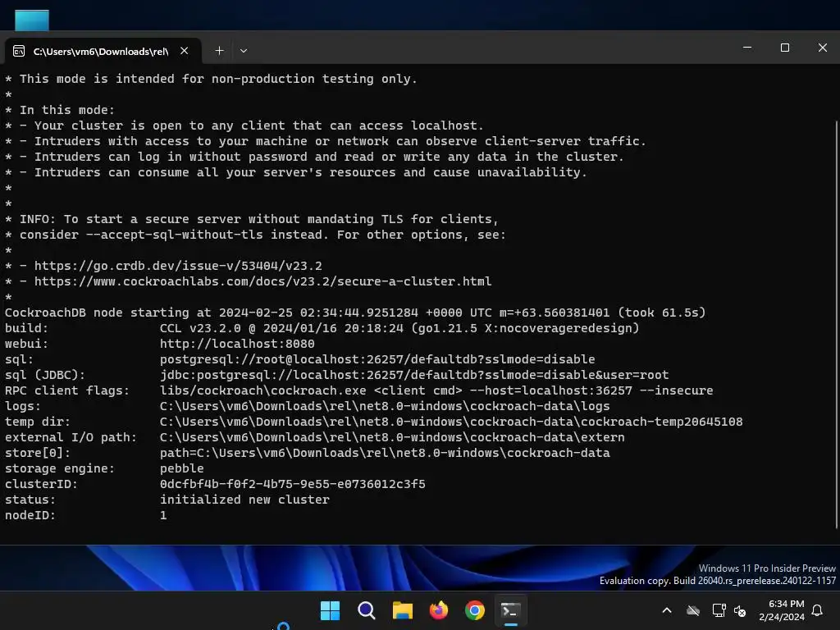Open the network status tray icon
The height and width of the screenshot is (630, 840).
[719, 610]
